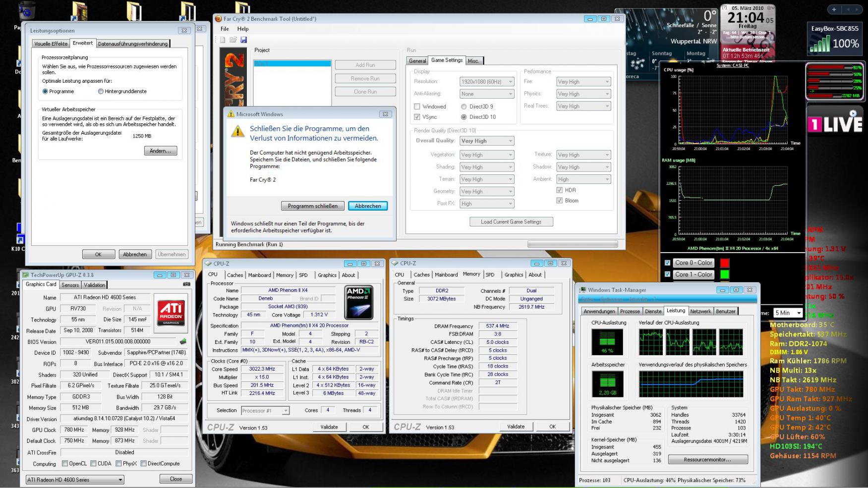This screenshot has height=488, width=868.
Task: Switch to the Prozesse tab in Task-Manager
Action: pos(630,312)
